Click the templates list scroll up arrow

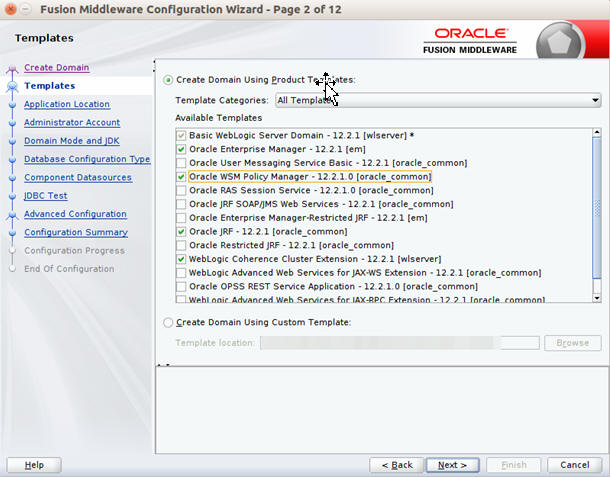(x=597, y=133)
